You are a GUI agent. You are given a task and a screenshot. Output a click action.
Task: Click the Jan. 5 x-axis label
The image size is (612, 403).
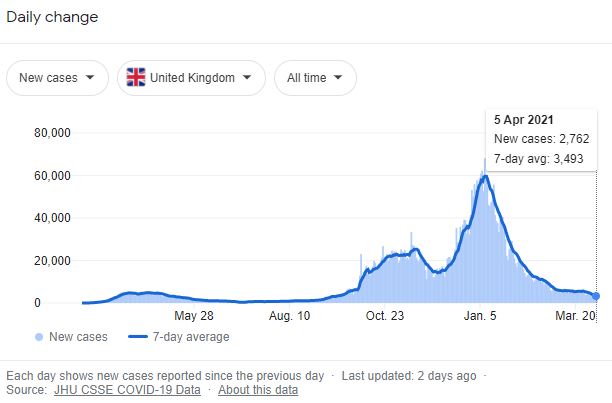[x=483, y=315]
